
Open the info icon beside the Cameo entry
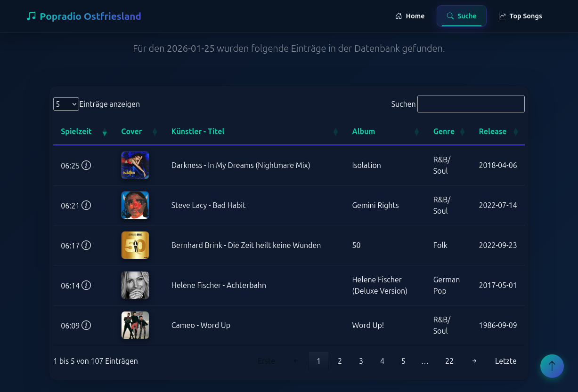86,325
